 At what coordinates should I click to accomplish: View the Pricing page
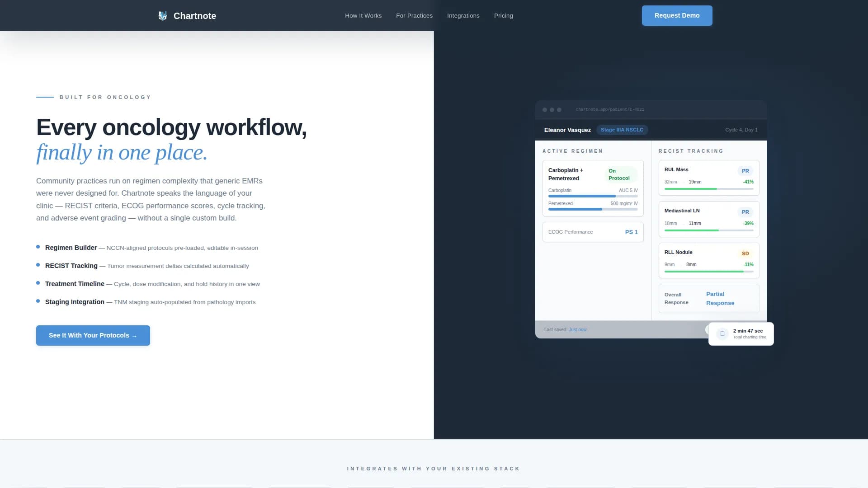(503, 16)
